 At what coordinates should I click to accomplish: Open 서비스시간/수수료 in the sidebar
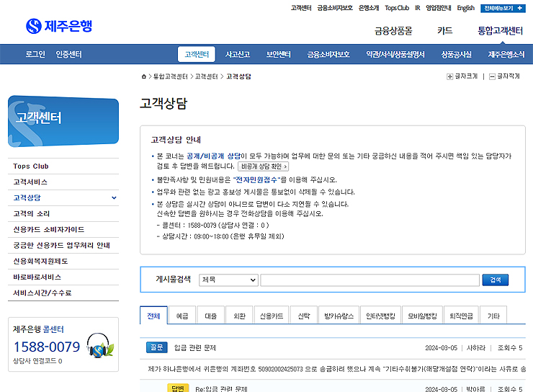coord(63,293)
